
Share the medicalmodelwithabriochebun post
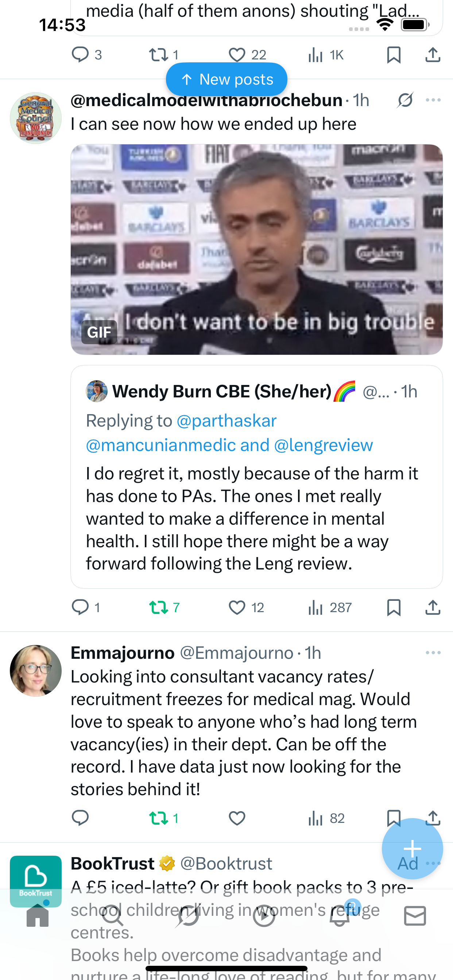tap(433, 607)
